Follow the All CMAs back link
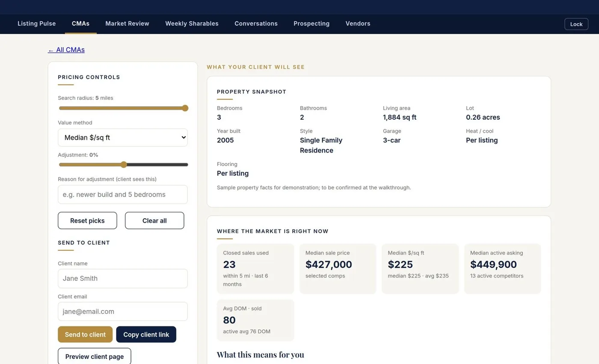The image size is (599, 364). tap(66, 50)
